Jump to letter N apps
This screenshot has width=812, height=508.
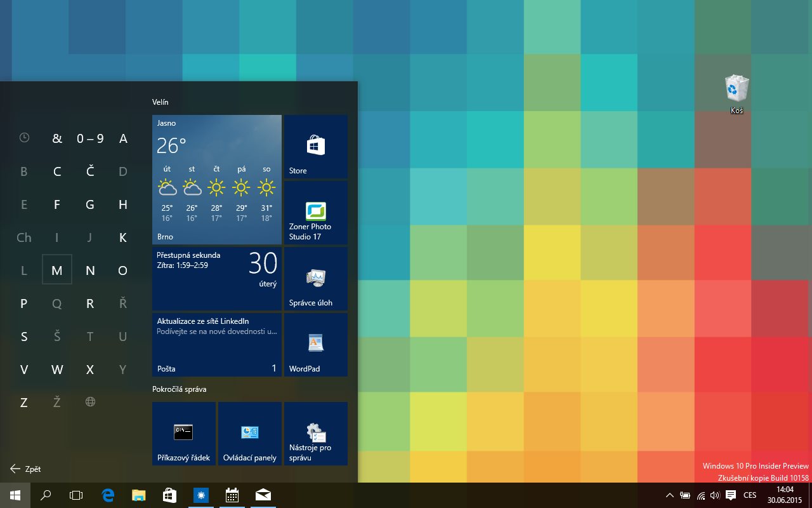90,271
